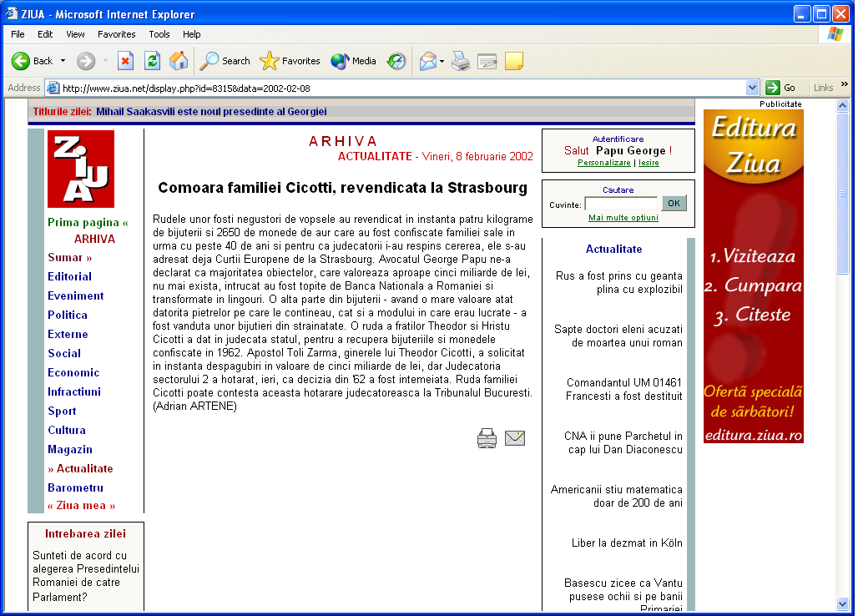Click the vertical scrollbar down arrow

tap(843, 604)
